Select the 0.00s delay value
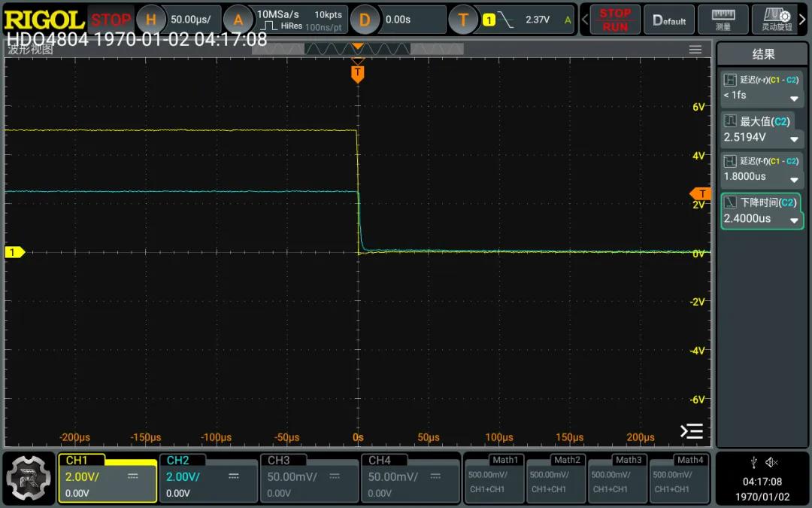 point(398,20)
